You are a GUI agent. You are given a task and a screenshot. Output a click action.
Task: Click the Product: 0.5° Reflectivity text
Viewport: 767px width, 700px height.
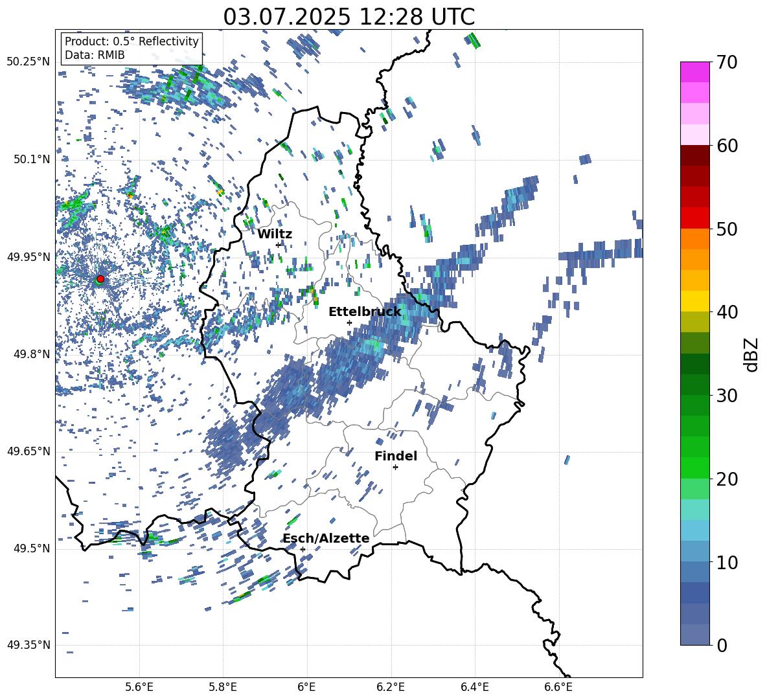(132, 41)
